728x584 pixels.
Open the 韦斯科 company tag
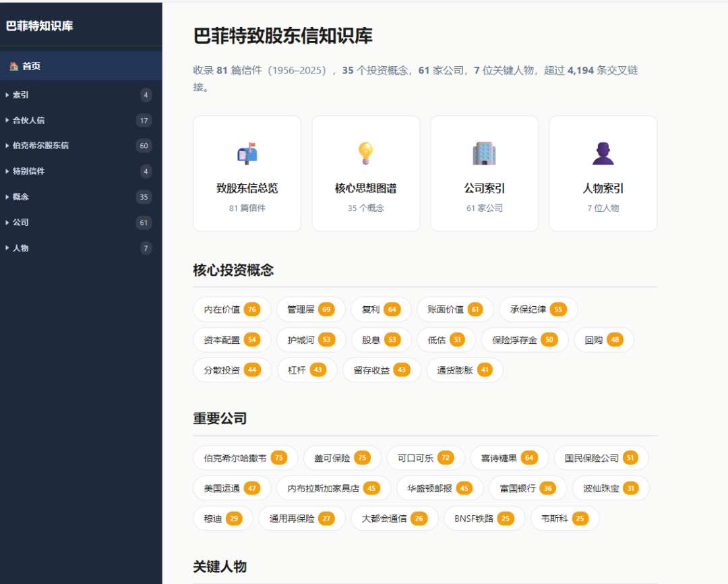[x=565, y=518]
